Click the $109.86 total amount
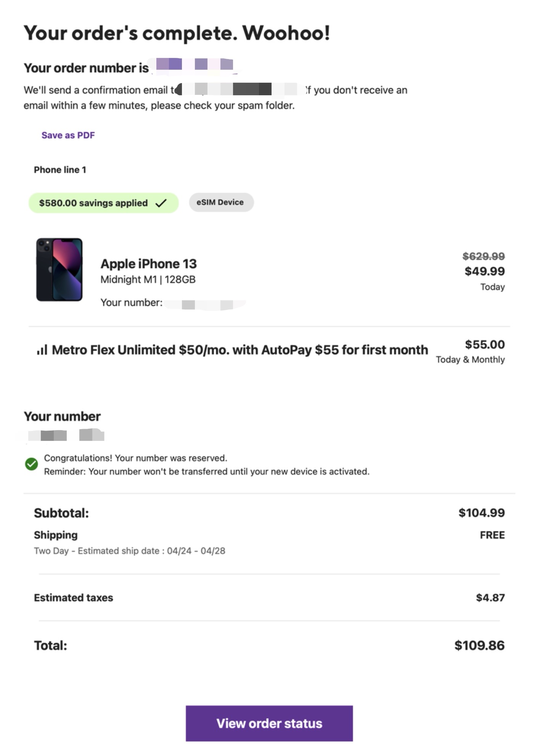Viewport: 537px width, 756px height. pyautogui.click(x=479, y=645)
